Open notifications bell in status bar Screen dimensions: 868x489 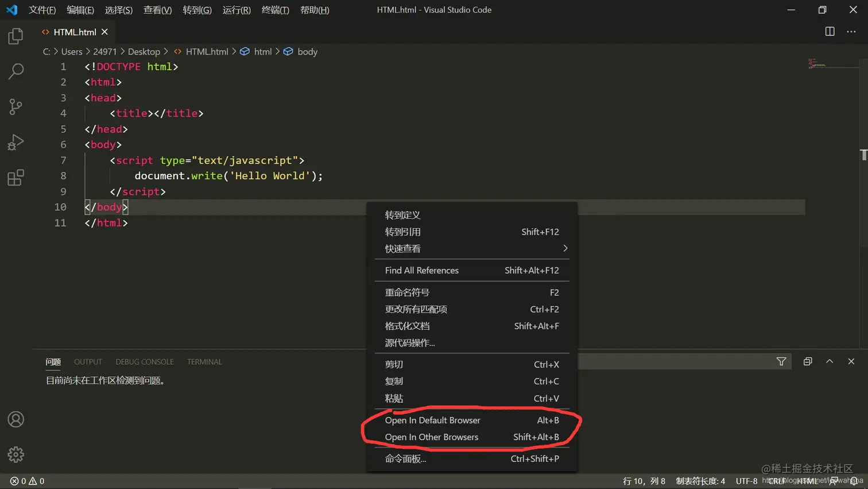tap(854, 481)
